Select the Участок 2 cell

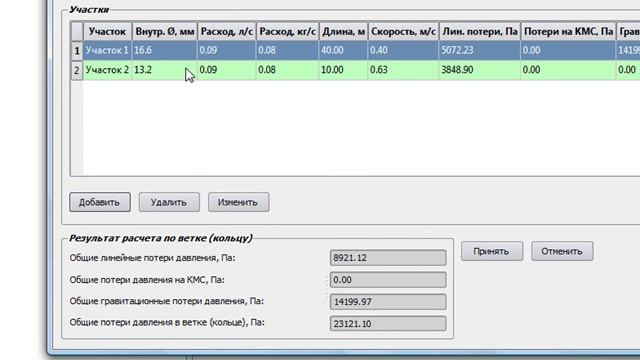coord(107,70)
